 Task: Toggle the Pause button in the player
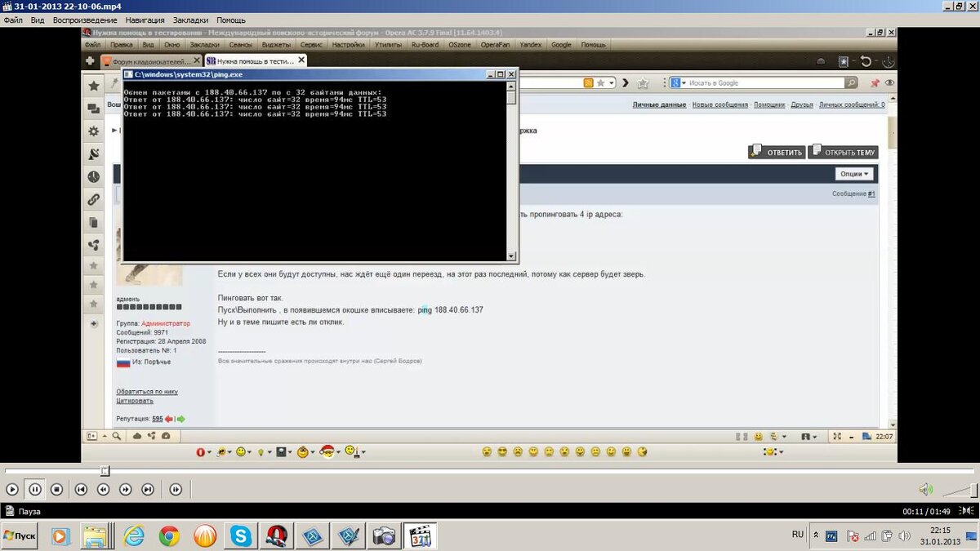pos(35,490)
